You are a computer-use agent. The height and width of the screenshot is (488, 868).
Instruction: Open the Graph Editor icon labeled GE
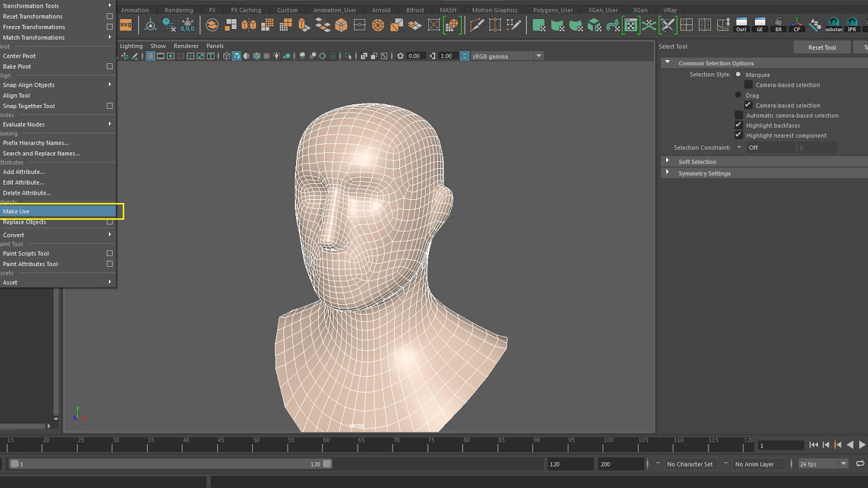(x=760, y=22)
